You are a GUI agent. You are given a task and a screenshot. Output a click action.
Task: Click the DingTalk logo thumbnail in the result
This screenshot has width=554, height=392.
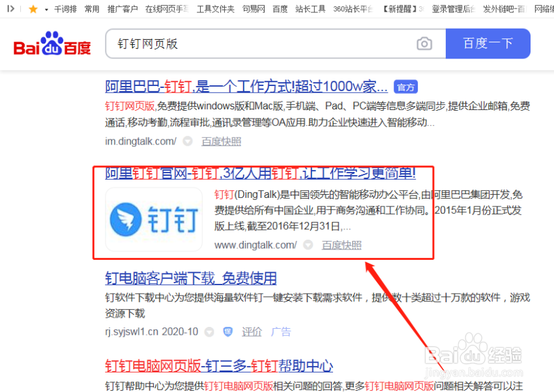click(x=154, y=218)
